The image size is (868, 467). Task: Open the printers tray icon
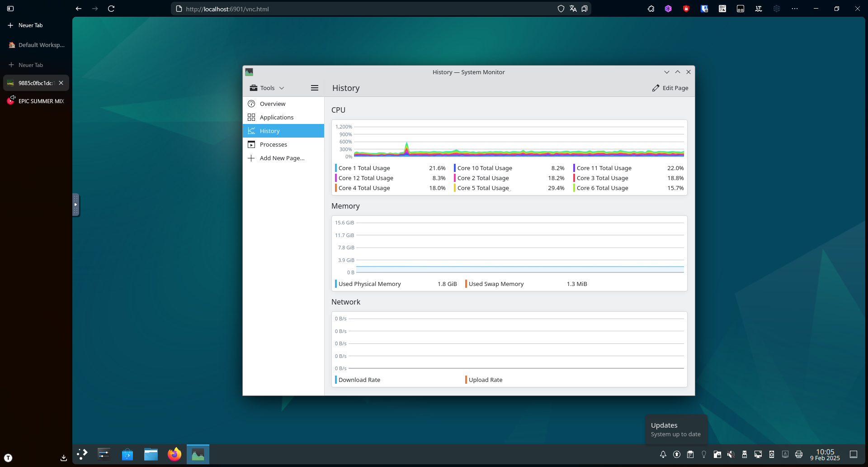[799, 454]
